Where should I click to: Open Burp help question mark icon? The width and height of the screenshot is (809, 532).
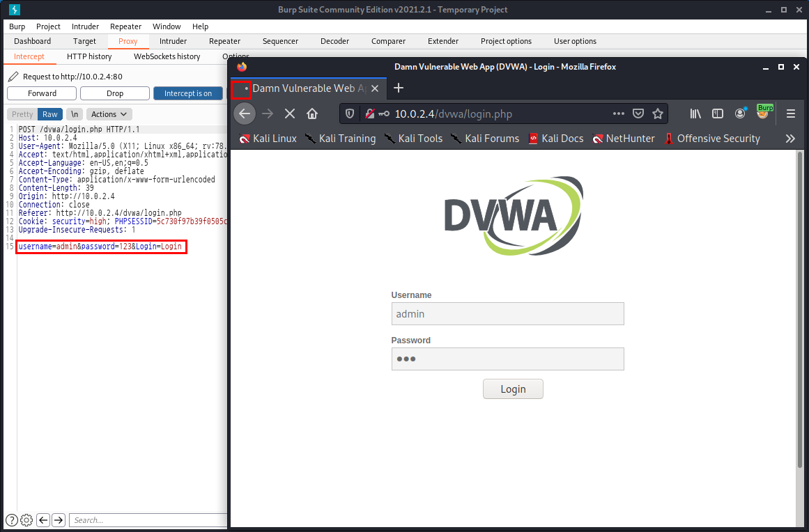11,520
